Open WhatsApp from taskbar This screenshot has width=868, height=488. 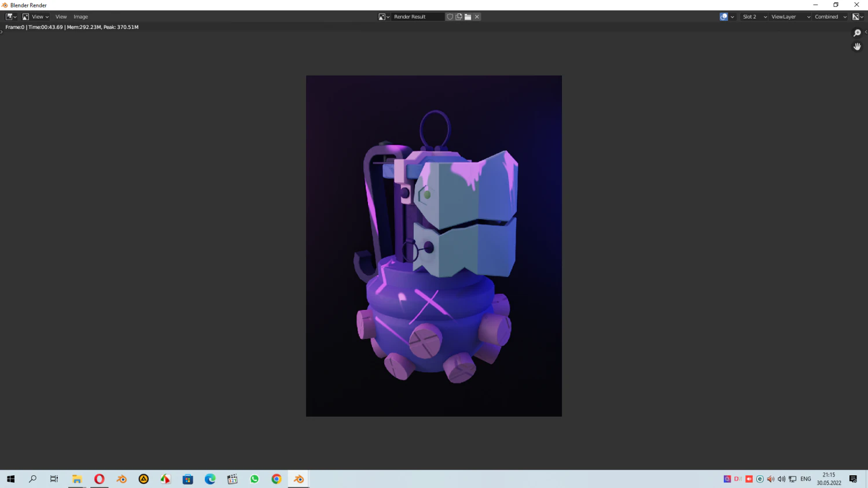pyautogui.click(x=255, y=479)
